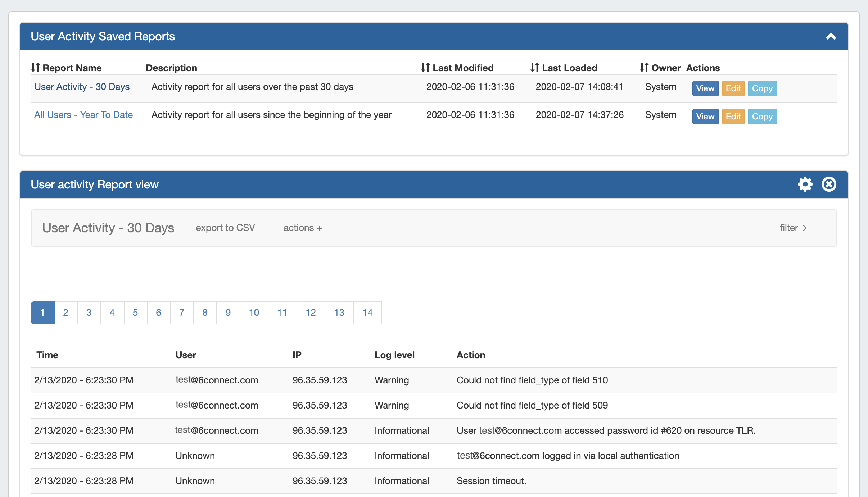868x497 pixels.
Task: Open the actions + menu
Action: click(x=303, y=228)
